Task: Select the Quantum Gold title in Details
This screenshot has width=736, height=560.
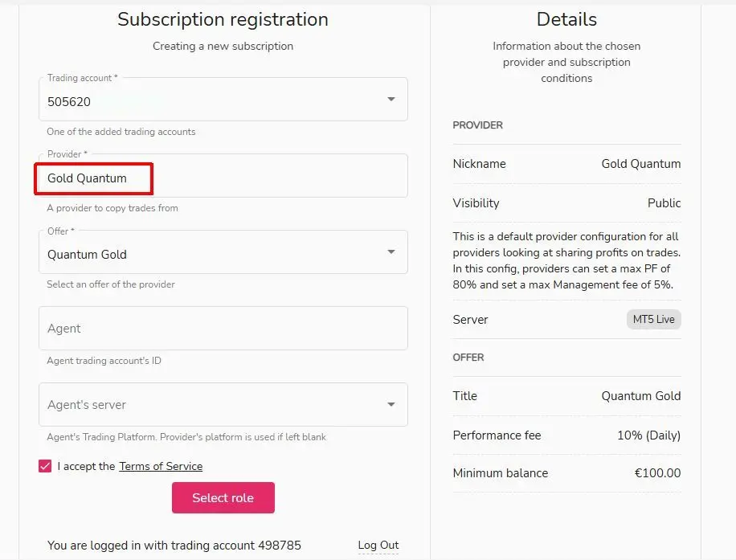Action: tap(640, 395)
